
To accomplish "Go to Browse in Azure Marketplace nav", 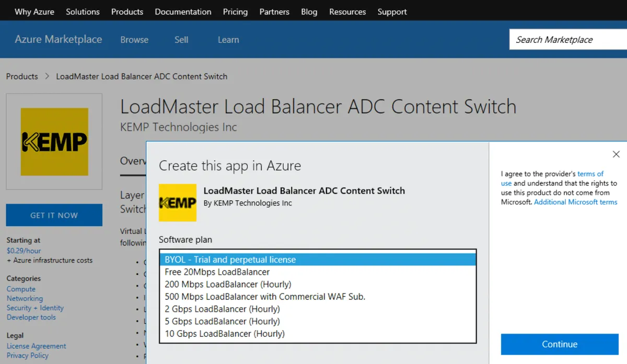I will tap(134, 40).
